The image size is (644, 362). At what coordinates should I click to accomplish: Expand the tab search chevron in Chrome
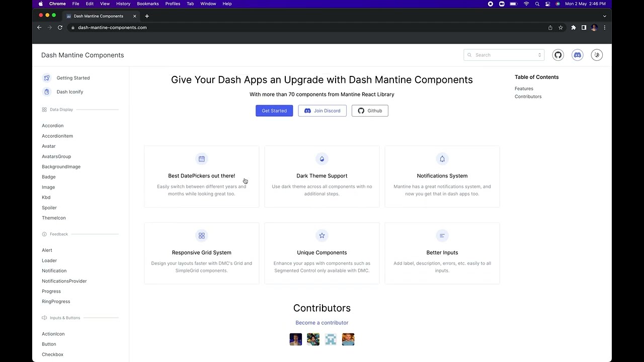[x=605, y=16]
